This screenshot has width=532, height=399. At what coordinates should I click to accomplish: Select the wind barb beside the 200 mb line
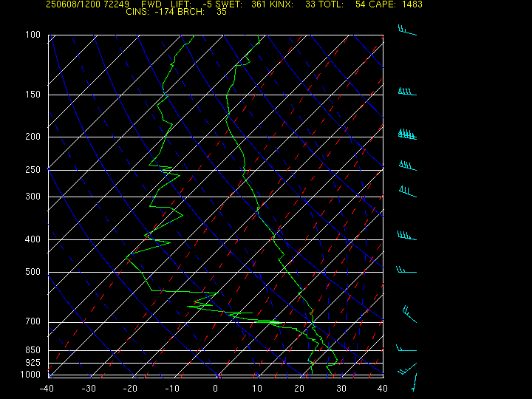coord(407,134)
